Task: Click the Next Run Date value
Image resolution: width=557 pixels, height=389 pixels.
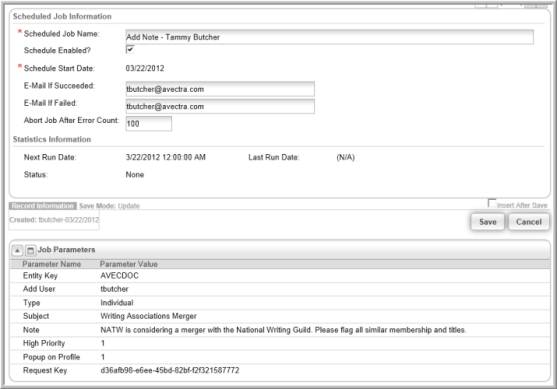Action: 166,157
